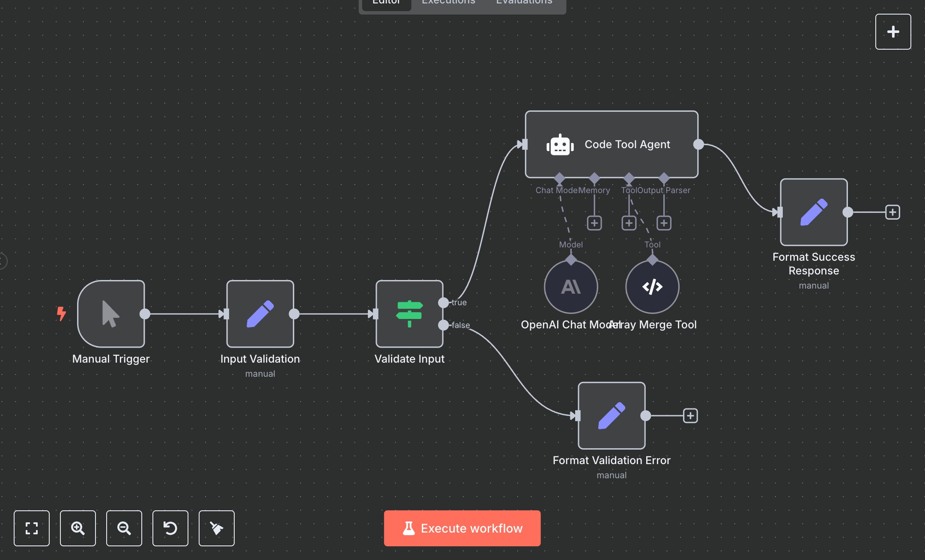Screen dimensions: 925x560
Task: Select the Manual Trigger node
Action: coord(110,315)
